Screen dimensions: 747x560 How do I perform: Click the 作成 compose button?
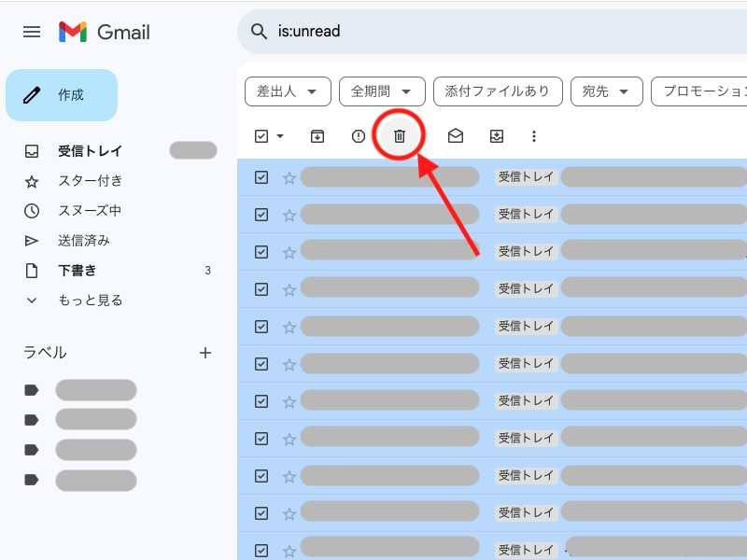coord(62,94)
